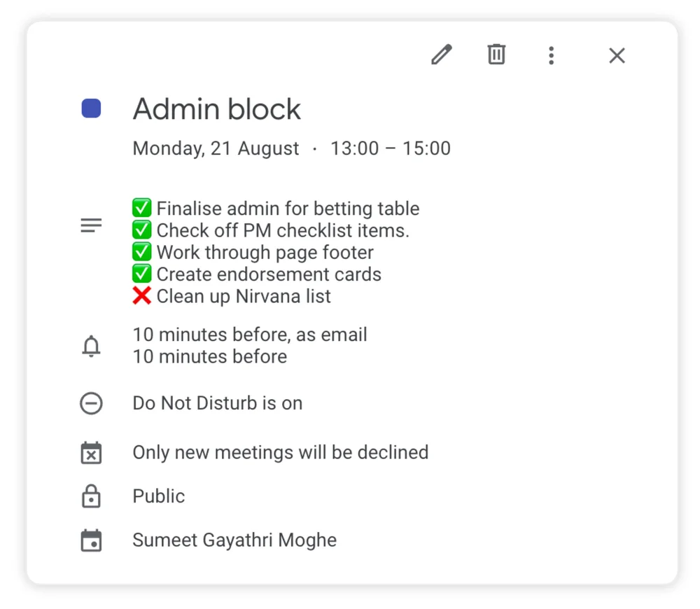Open Sumeet Gayathri Moghe's calendar link

tap(234, 540)
